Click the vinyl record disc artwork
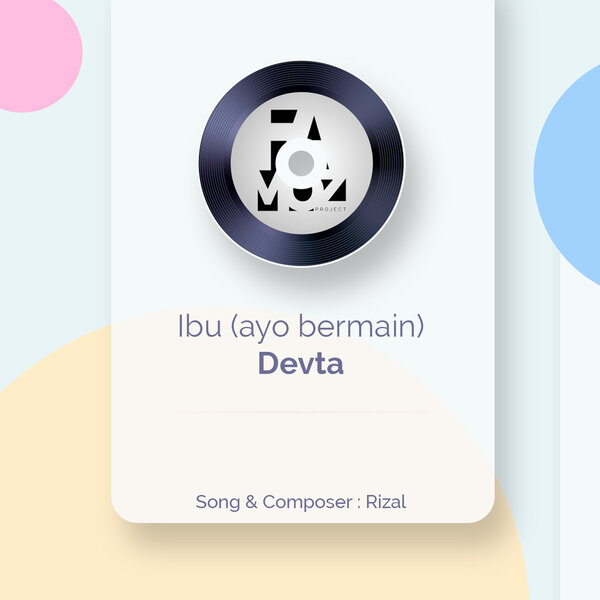 click(x=301, y=163)
